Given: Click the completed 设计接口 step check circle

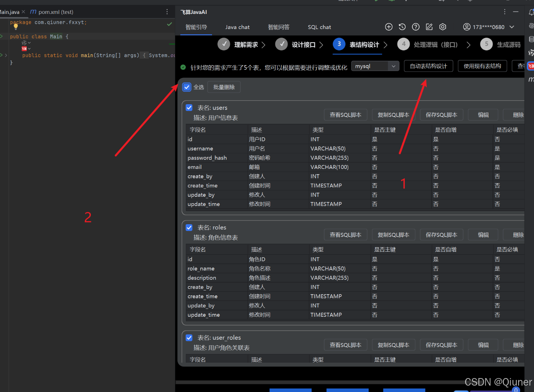Looking at the screenshot, I should [281, 44].
